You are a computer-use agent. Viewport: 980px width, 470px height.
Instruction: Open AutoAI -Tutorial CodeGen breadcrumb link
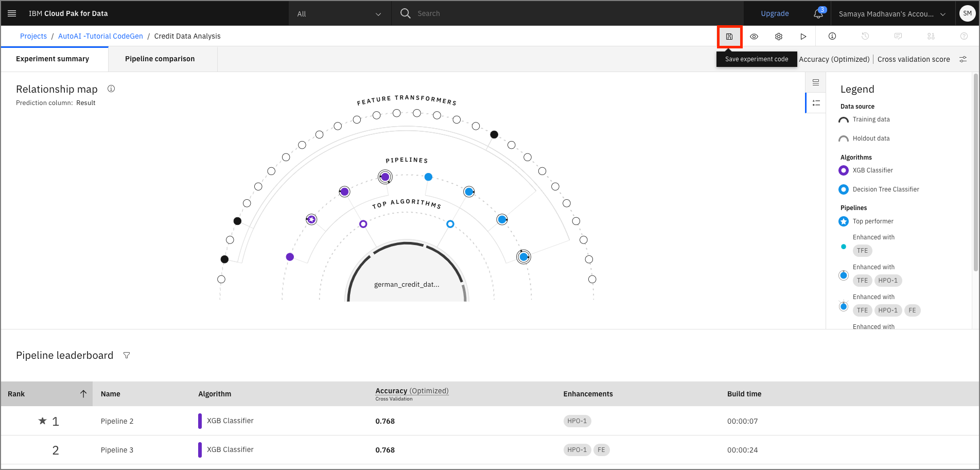100,36
